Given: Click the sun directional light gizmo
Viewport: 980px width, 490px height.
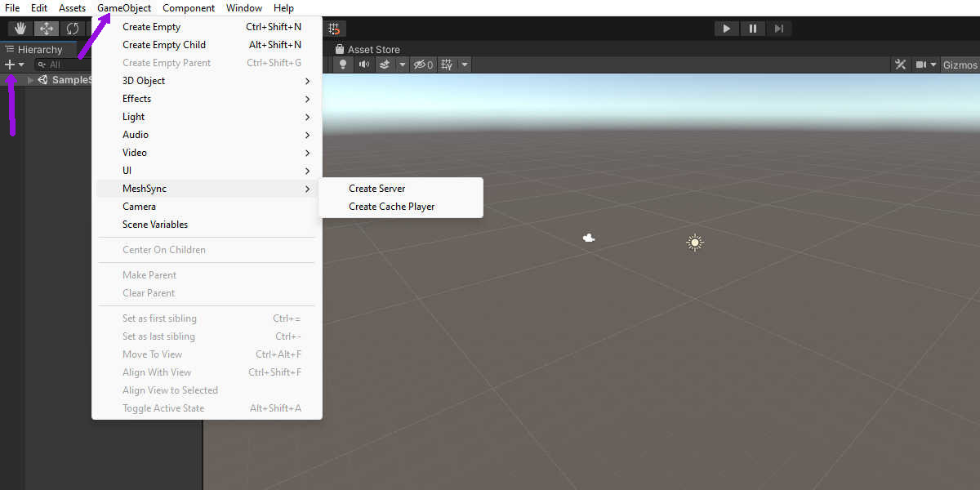Looking at the screenshot, I should tap(694, 243).
